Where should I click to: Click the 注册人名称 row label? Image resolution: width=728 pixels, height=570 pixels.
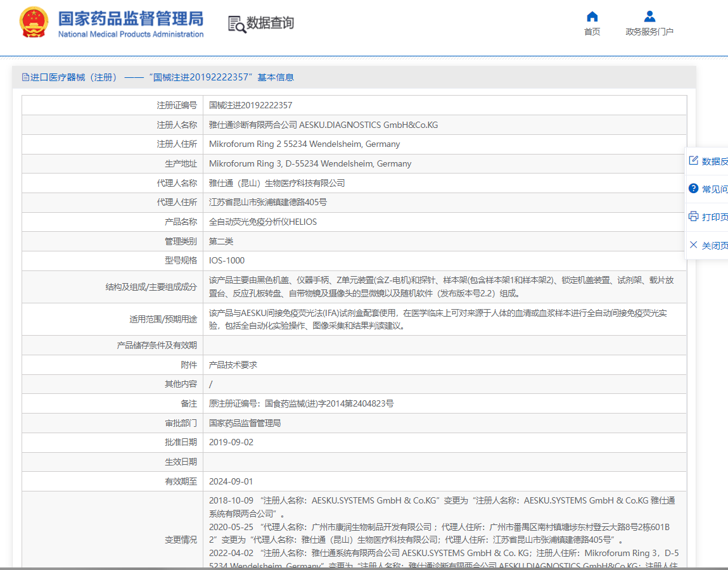point(177,125)
